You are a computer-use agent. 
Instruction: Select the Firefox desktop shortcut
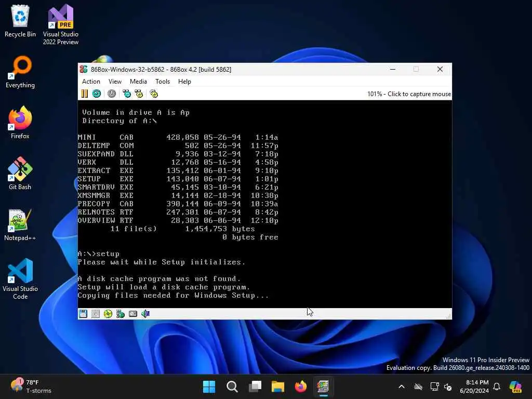pos(20,123)
